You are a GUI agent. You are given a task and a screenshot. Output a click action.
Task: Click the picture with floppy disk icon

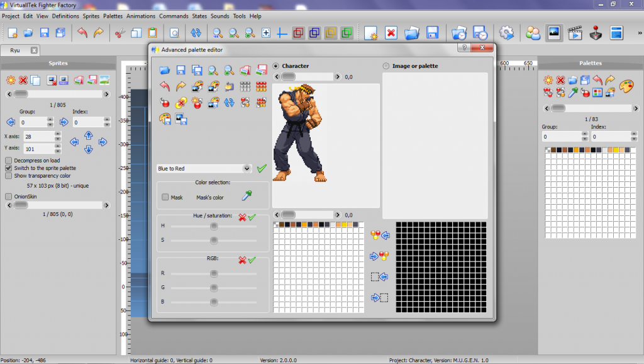[x=180, y=119]
